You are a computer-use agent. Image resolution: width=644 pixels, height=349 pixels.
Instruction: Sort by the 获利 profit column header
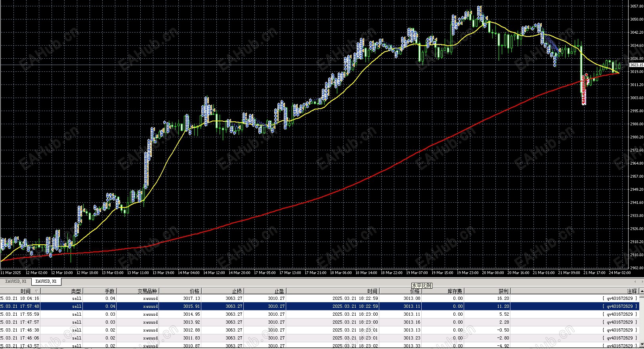click(x=487, y=291)
